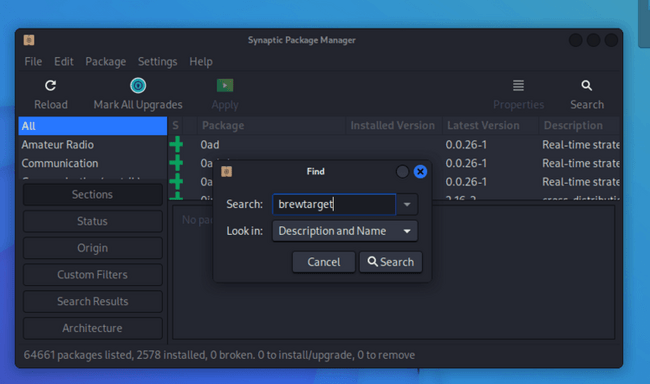Close the Find dialog with the blue X

[420, 171]
